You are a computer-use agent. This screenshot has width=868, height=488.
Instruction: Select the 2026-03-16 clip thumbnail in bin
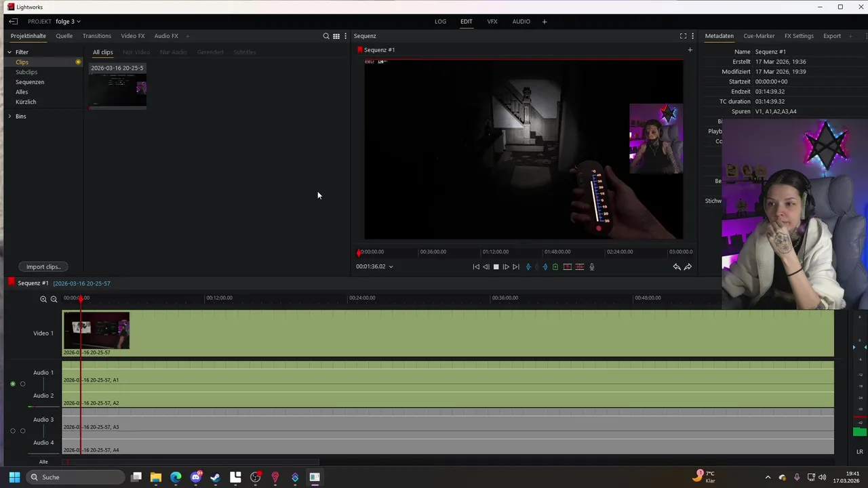[117, 91]
